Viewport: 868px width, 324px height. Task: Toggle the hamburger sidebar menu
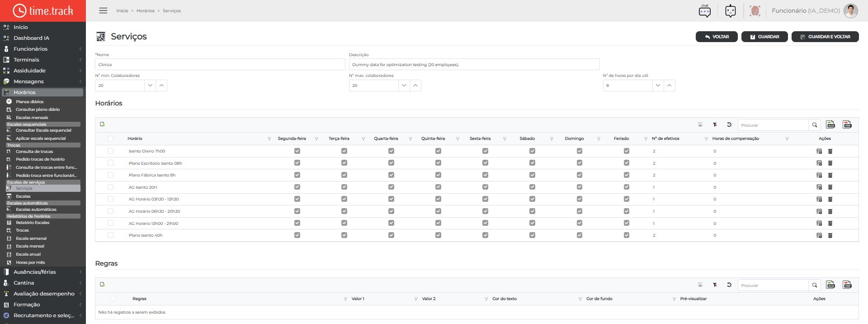click(x=103, y=10)
